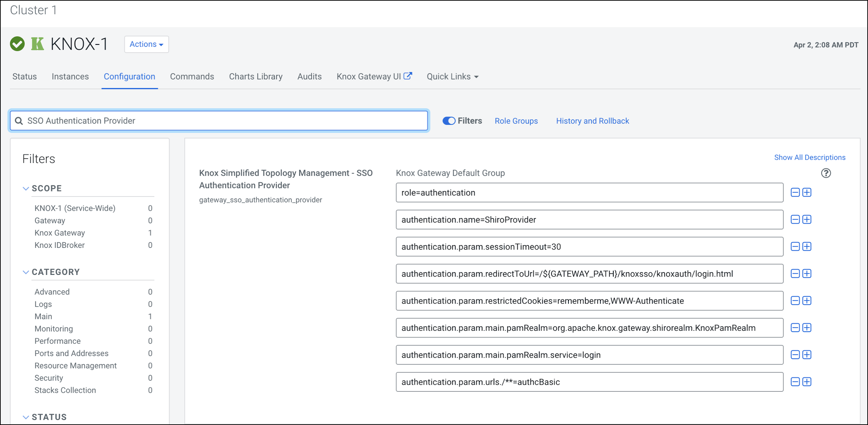Add row after pamRealm.service=login with plus icon
This screenshot has height=425, width=868.
(x=807, y=355)
